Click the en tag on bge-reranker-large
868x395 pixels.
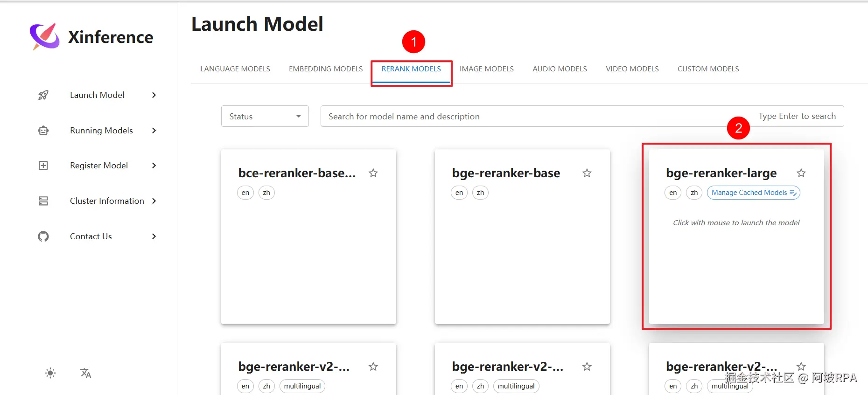click(x=673, y=193)
